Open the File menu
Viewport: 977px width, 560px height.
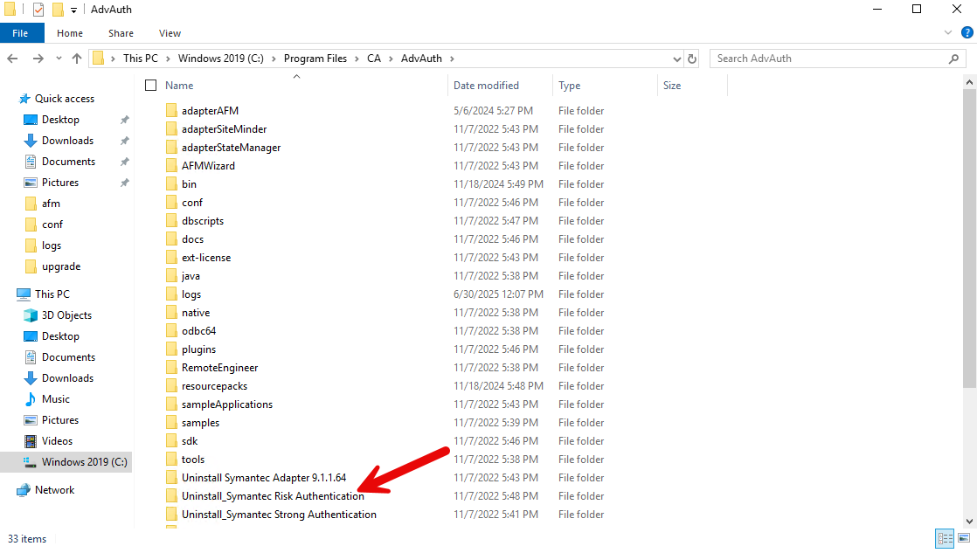pos(21,33)
